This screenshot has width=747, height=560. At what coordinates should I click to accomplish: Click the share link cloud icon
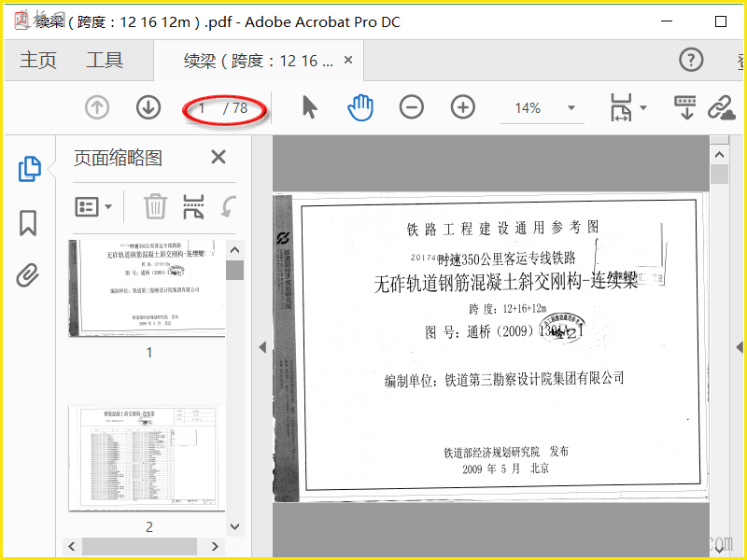(722, 108)
